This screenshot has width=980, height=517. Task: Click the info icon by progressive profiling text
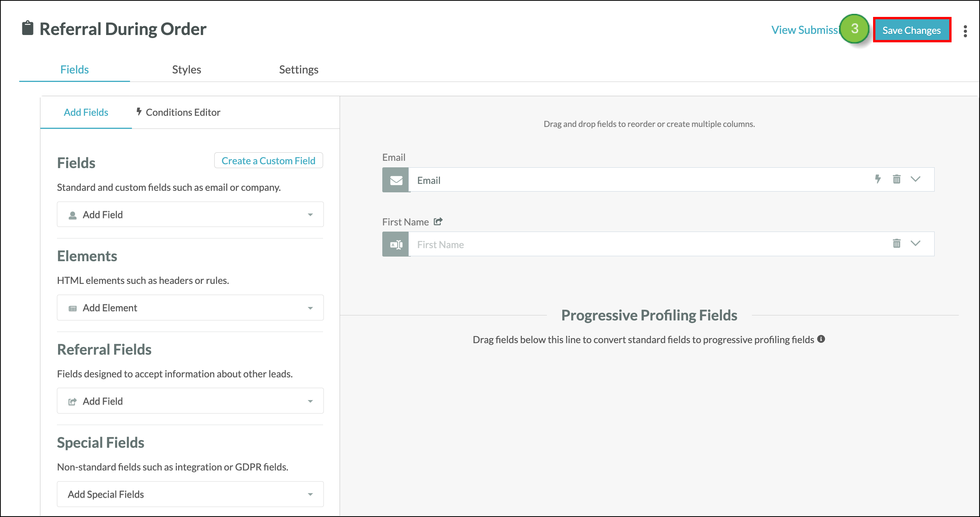[x=821, y=339]
